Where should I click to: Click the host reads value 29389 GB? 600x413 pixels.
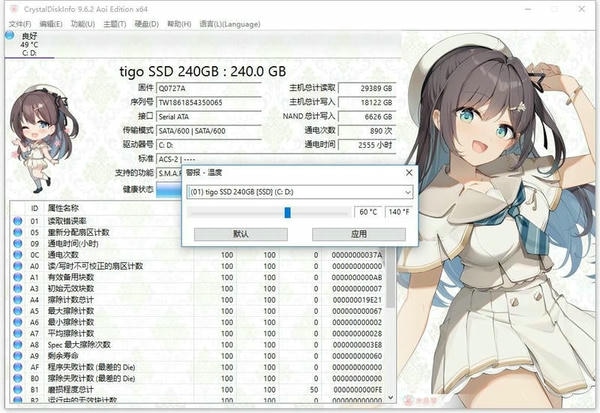(367, 88)
